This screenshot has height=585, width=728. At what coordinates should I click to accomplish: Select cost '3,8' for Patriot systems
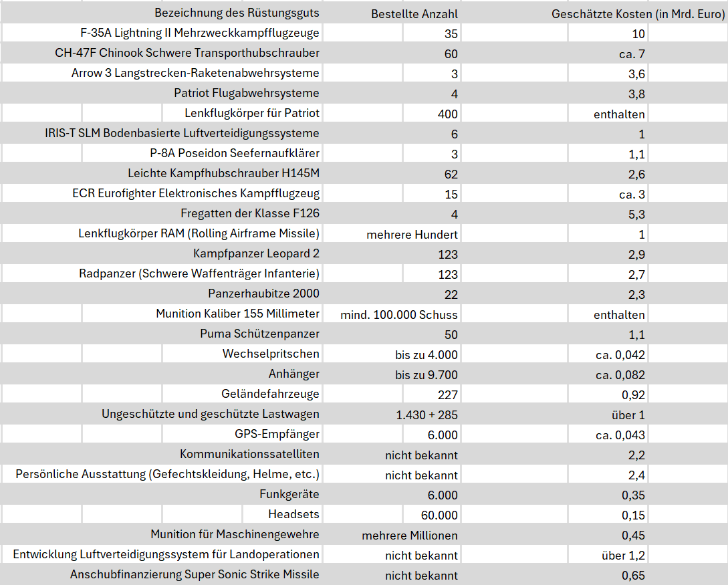[x=636, y=94]
